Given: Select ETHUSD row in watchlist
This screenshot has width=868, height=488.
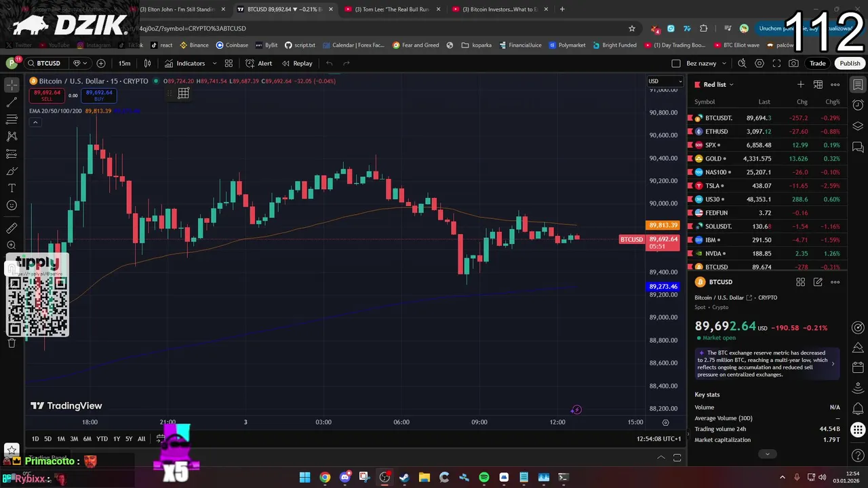Looking at the screenshot, I should 767,131.
